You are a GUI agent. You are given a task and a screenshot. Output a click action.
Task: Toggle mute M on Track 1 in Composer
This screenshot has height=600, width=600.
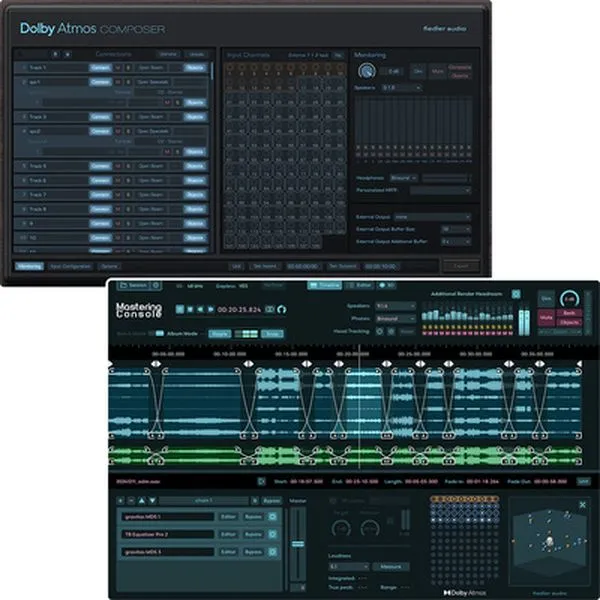[x=118, y=68]
